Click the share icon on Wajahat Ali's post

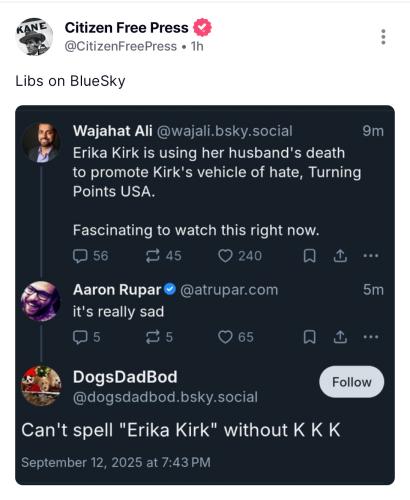[x=340, y=256]
